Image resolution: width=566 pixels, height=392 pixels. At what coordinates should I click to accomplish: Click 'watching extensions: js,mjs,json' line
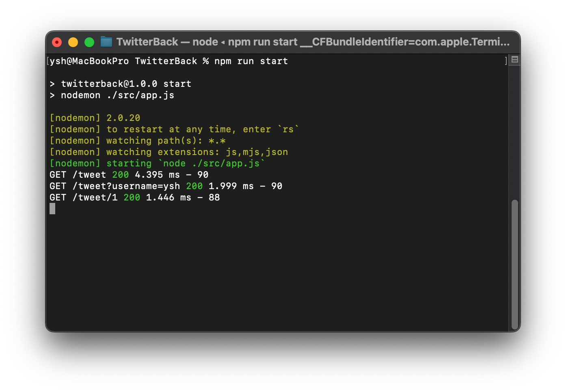coord(169,152)
